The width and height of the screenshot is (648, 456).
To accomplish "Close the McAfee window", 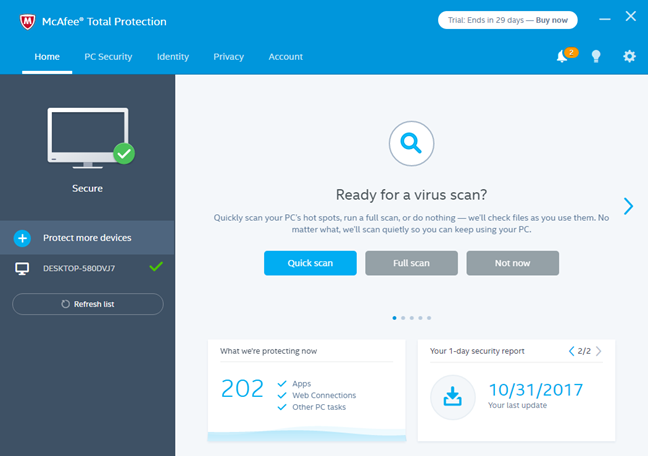I will (631, 16).
